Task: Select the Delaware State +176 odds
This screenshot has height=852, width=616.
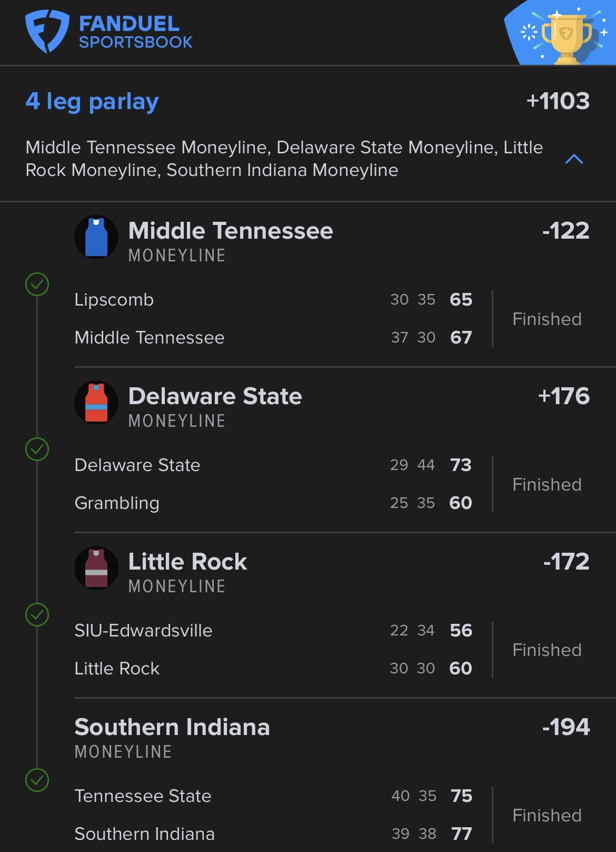Action: tap(564, 396)
